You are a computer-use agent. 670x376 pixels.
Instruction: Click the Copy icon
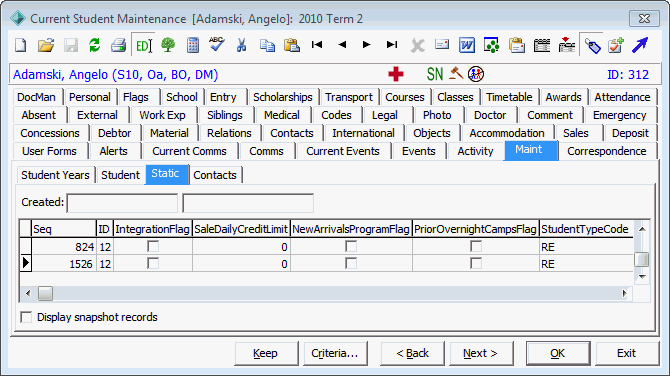267,45
